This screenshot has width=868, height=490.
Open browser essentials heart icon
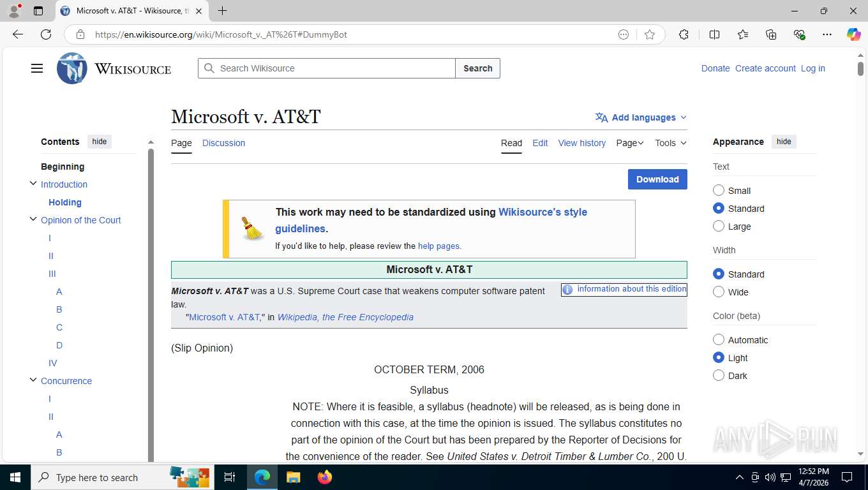tap(799, 34)
